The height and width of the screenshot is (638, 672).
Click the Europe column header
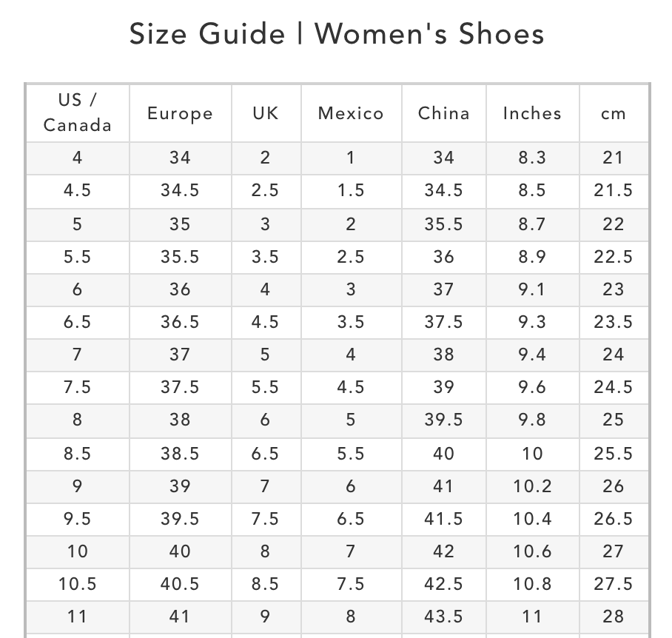tap(180, 113)
